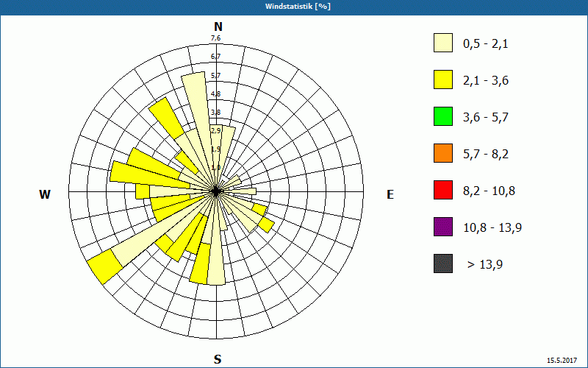Screen dimensions: 588x368
Task: Click the S compass label
Action: coord(218,359)
